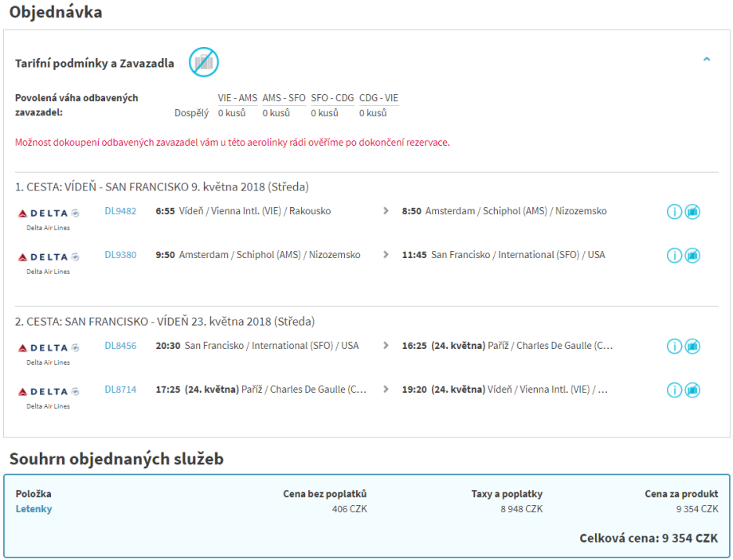Open the DL8456 flight number link
The height and width of the screenshot is (560, 733).
click(120, 346)
